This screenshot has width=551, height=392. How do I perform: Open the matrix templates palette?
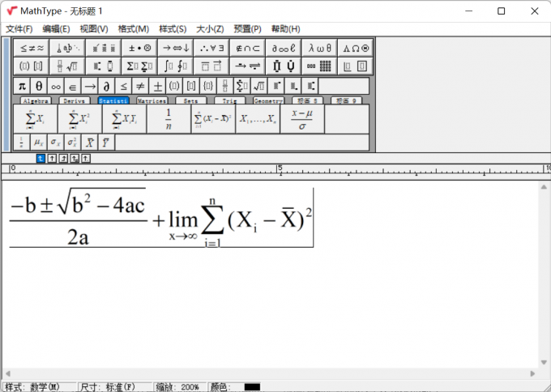click(319, 66)
